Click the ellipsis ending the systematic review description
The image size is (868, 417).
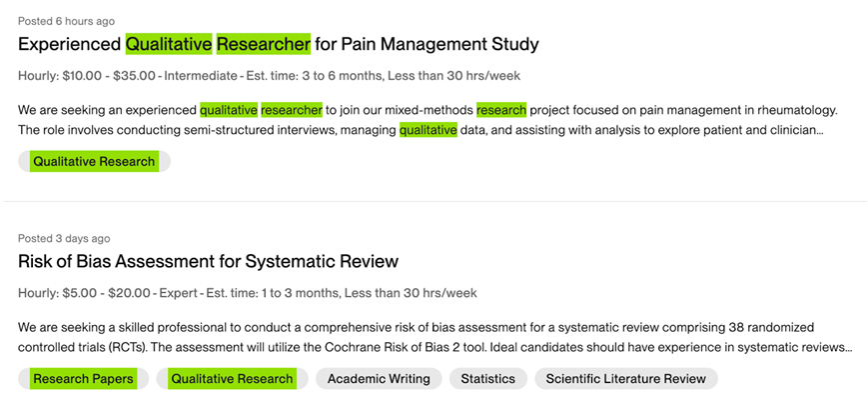coord(848,347)
